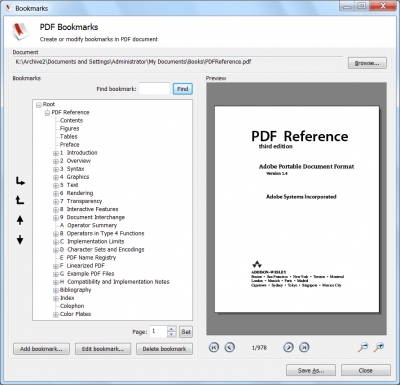Select the 'E PDF Name Registry' bookmark
400x386 pixels.
click(x=88, y=258)
